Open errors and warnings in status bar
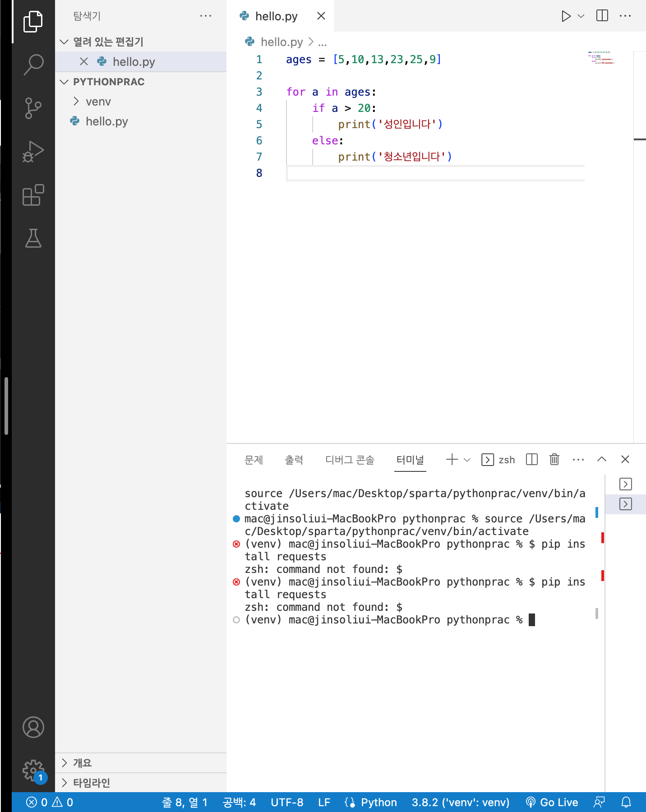 [x=50, y=803]
